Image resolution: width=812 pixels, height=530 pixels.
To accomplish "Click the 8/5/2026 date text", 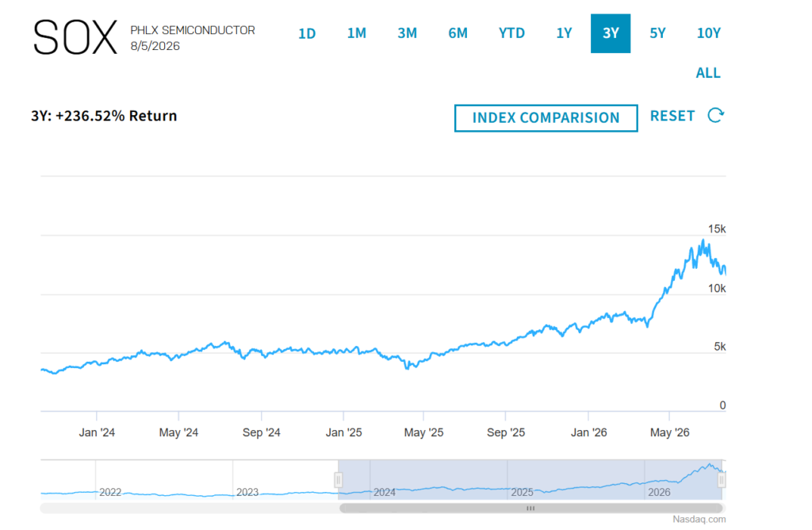I will [155, 46].
